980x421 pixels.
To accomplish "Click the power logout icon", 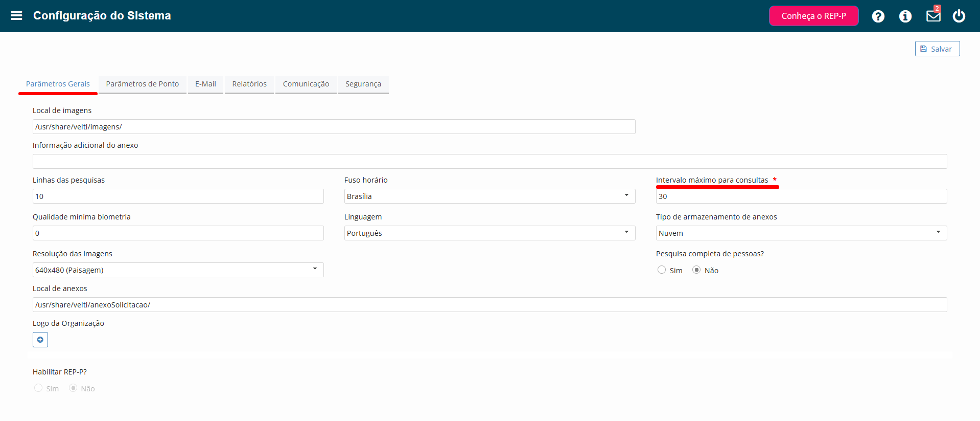I will point(959,16).
